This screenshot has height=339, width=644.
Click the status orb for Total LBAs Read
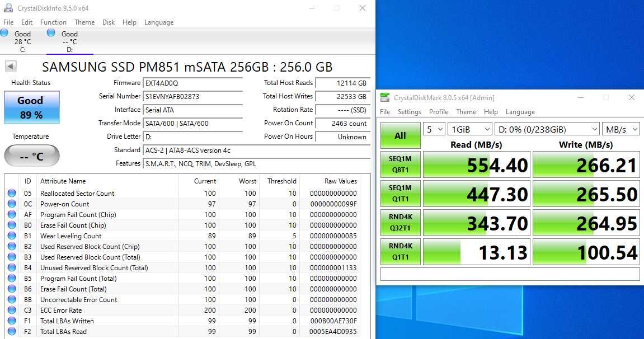click(x=12, y=331)
